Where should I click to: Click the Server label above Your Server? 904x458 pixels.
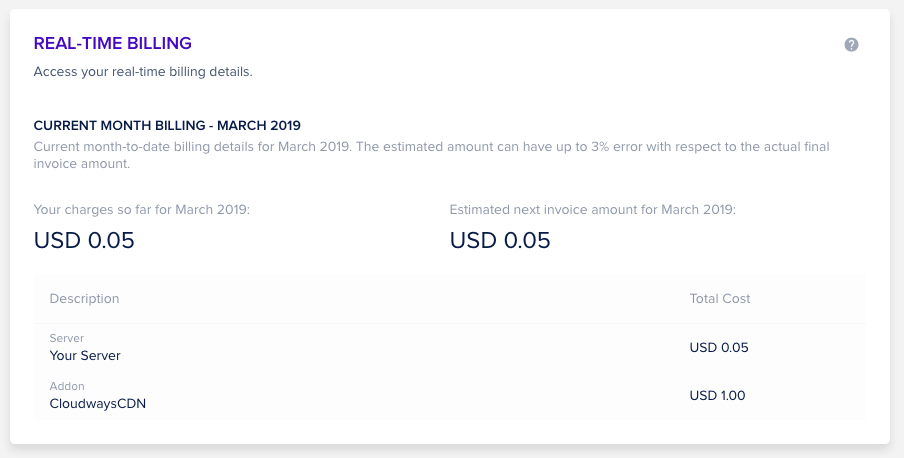(x=67, y=338)
